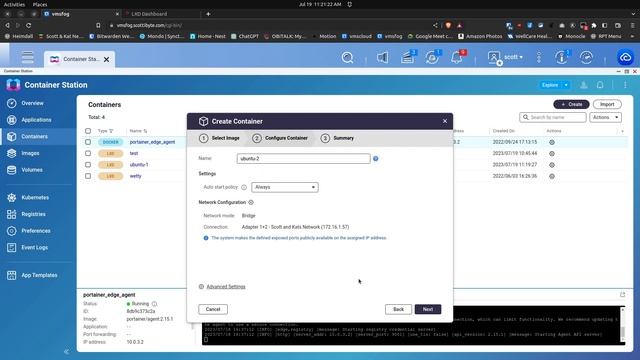
Task: Check the wetty container checkbox
Action: 88,176
